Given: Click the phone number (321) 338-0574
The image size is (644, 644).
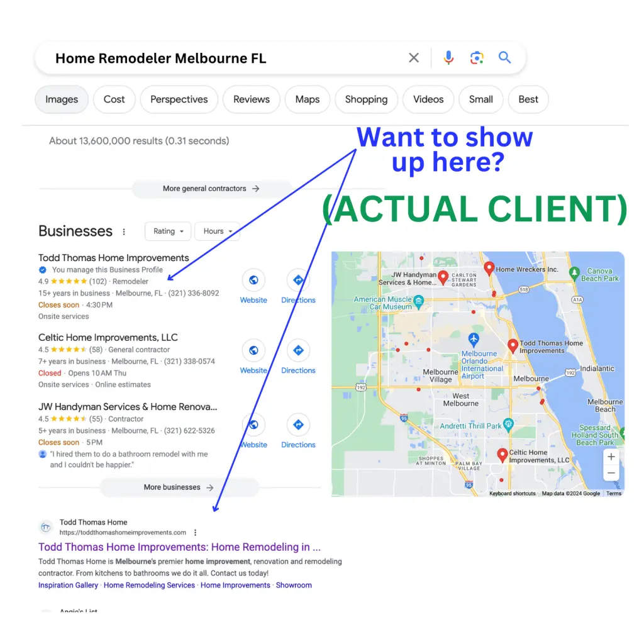Looking at the screenshot, I should click(189, 362).
